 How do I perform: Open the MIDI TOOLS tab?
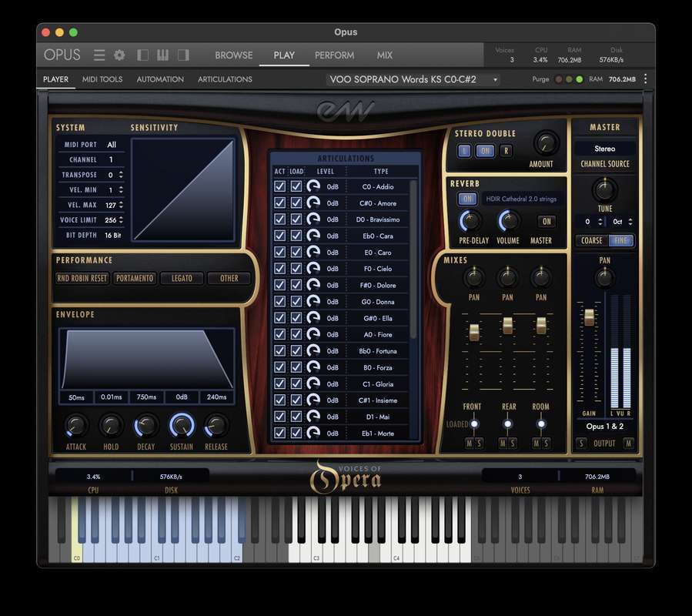102,79
